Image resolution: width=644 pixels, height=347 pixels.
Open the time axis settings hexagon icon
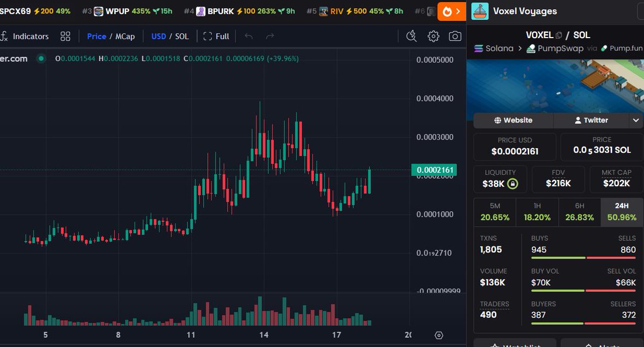point(439,335)
